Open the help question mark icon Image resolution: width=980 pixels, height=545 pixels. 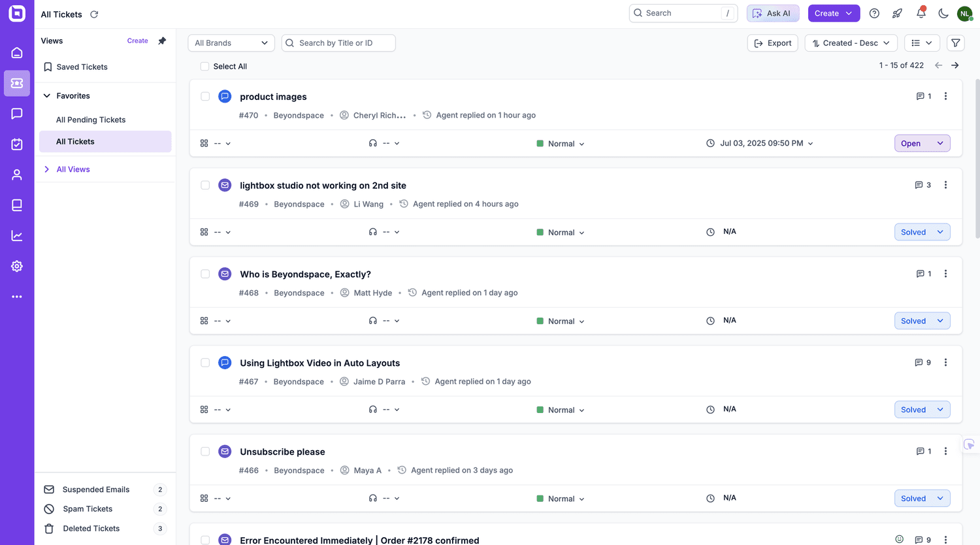click(874, 13)
